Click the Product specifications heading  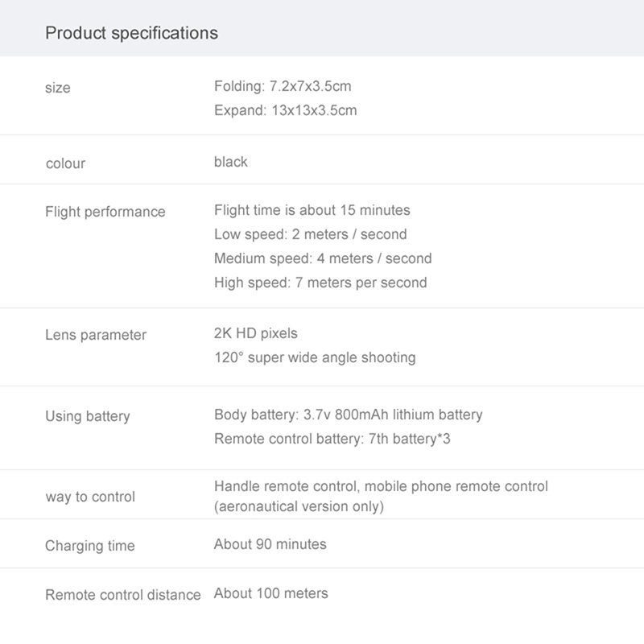tap(131, 33)
